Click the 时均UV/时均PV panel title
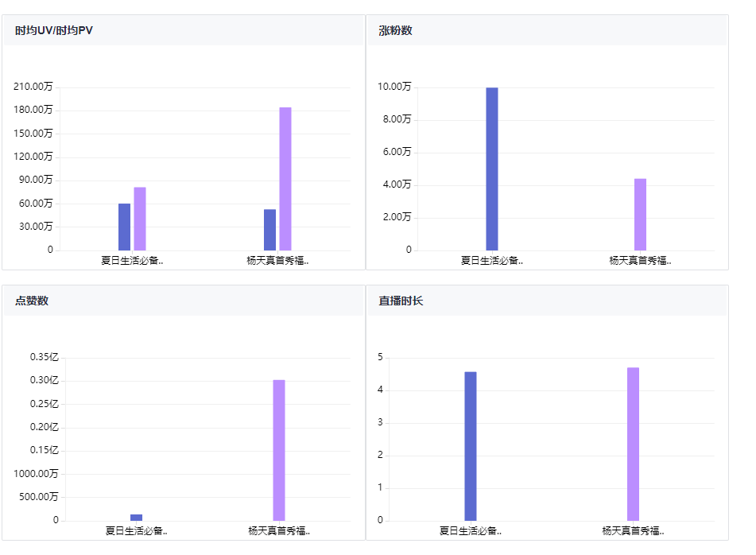Screen dimensions: 756x555 click(x=53, y=30)
